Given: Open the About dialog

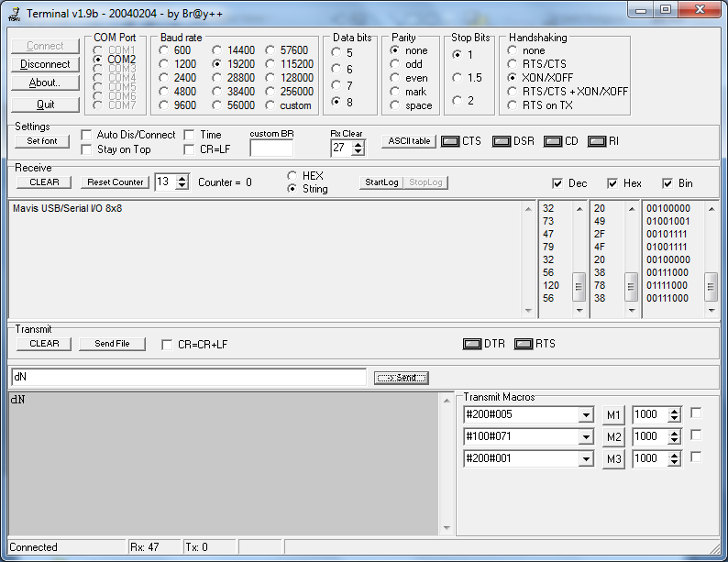Looking at the screenshot, I should [45, 83].
